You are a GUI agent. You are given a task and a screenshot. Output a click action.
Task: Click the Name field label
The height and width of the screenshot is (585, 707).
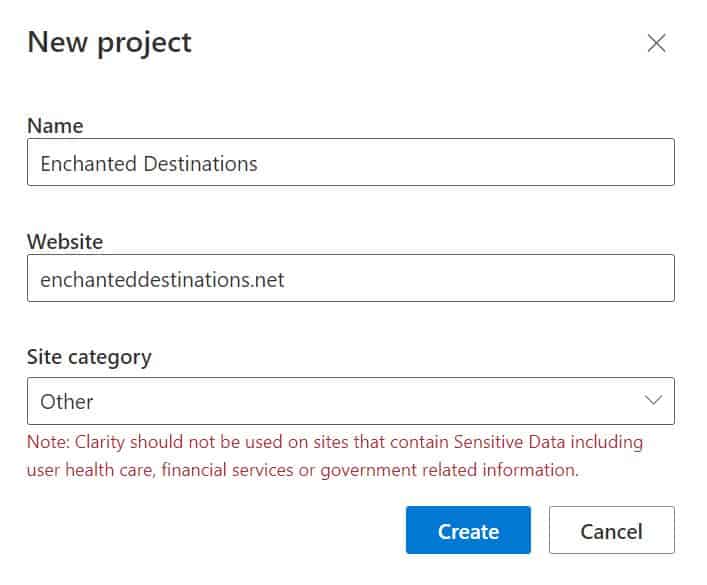click(x=55, y=126)
